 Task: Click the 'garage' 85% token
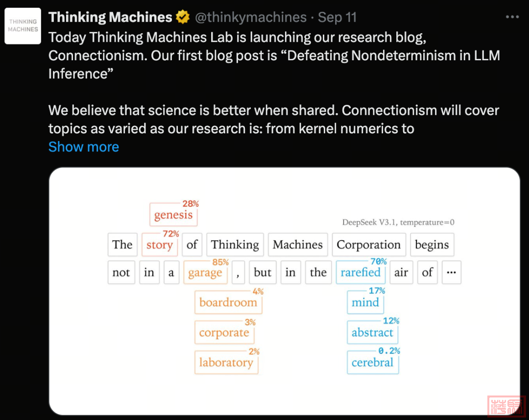pyautogui.click(x=205, y=273)
